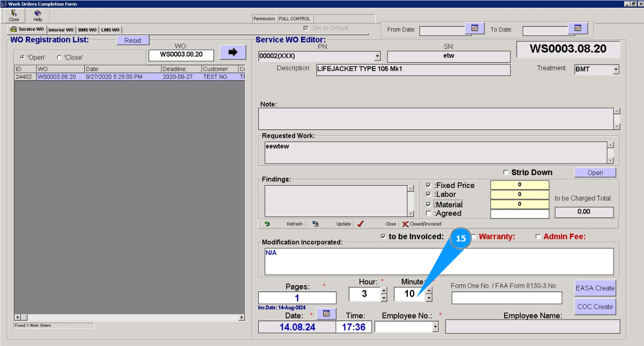644x346 pixels.
Task: Enable the Warranty checkbox
Action: 474,237
